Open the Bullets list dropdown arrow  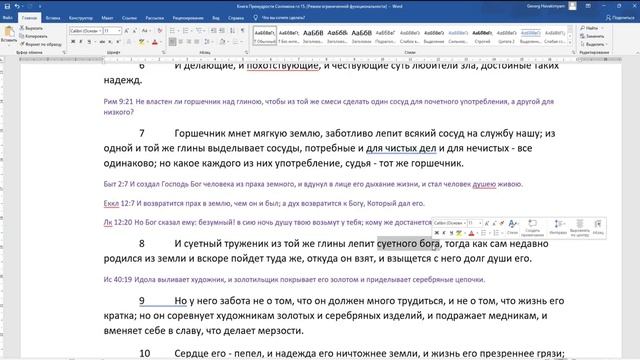coord(178,31)
